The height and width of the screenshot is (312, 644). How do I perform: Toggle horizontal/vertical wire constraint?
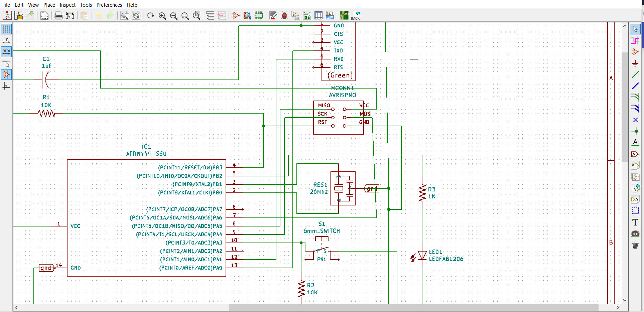point(6,86)
